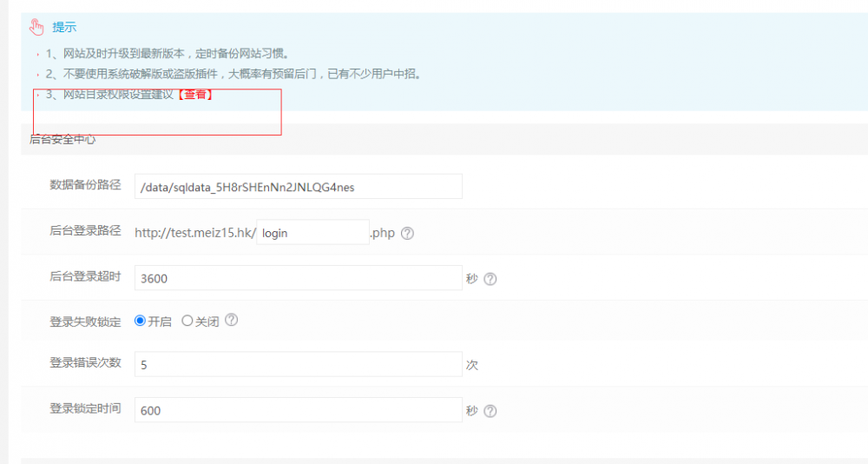Screen dimensions: 868x464
Task: Show help icon beside 登录失败锁定 options
Action: pyautogui.click(x=232, y=320)
